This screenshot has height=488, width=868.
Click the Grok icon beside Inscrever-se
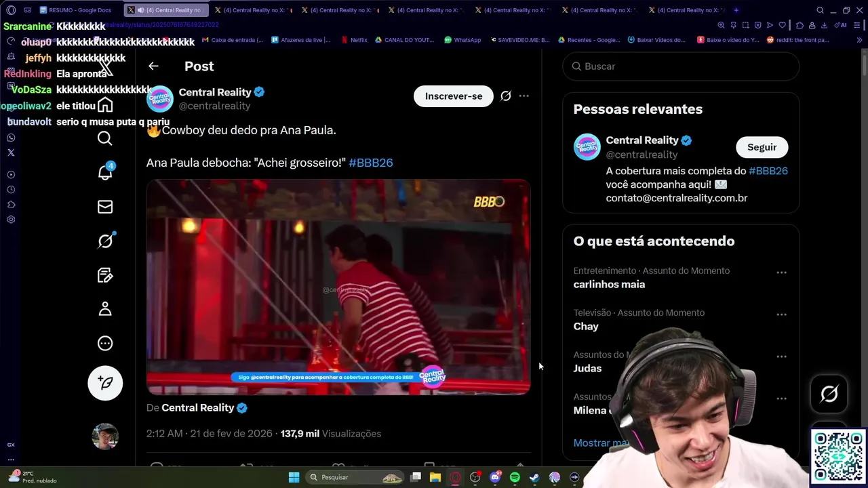506,96
